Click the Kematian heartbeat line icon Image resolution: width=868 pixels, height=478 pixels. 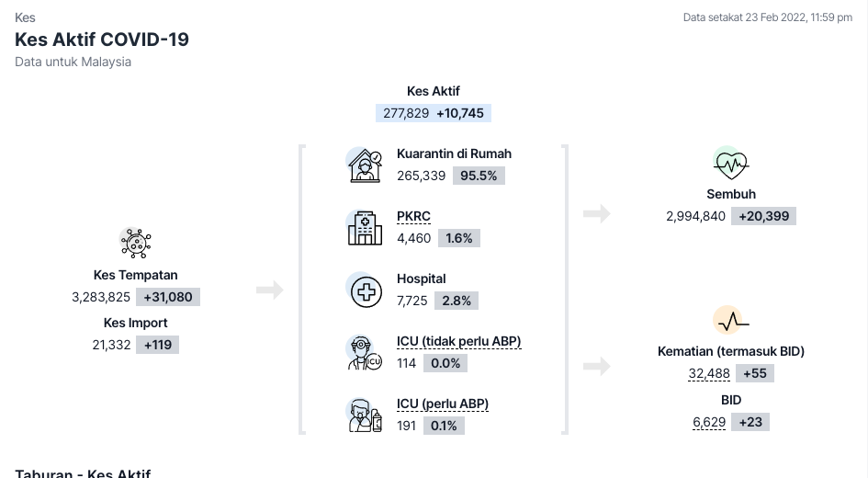pyautogui.click(x=731, y=322)
